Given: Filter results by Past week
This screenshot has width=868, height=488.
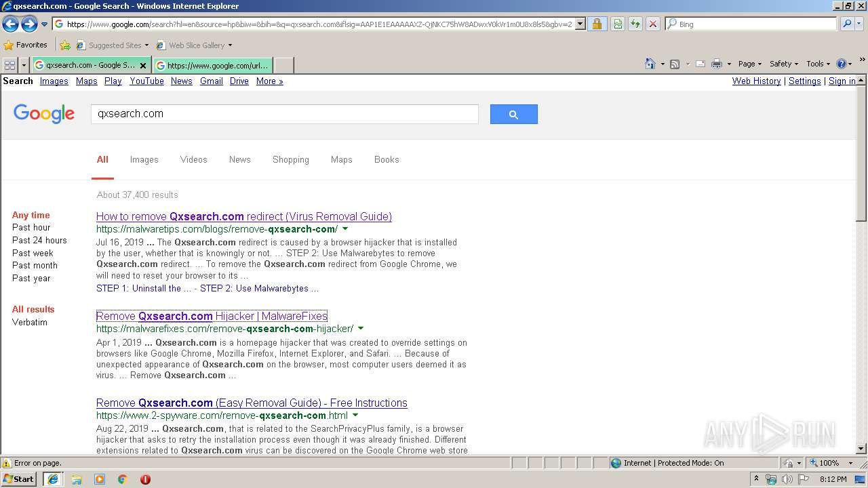Looking at the screenshot, I should [33, 253].
